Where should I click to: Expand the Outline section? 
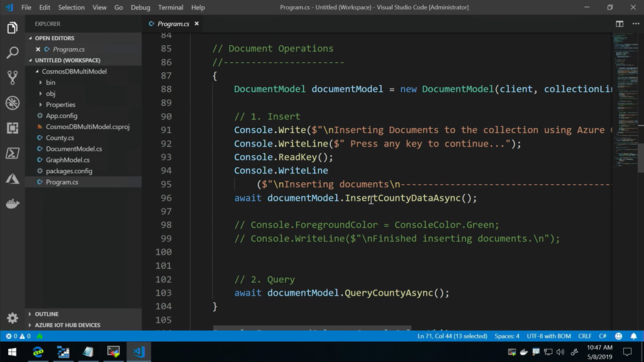[x=47, y=314]
